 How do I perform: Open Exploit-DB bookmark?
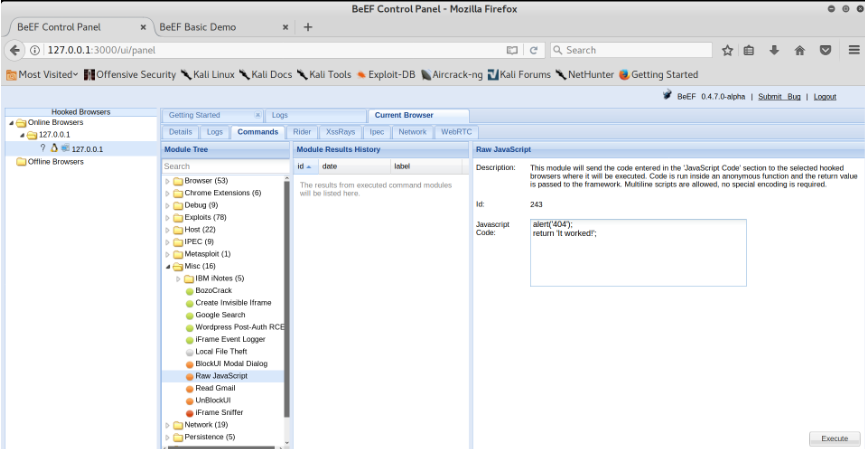[386, 74]
